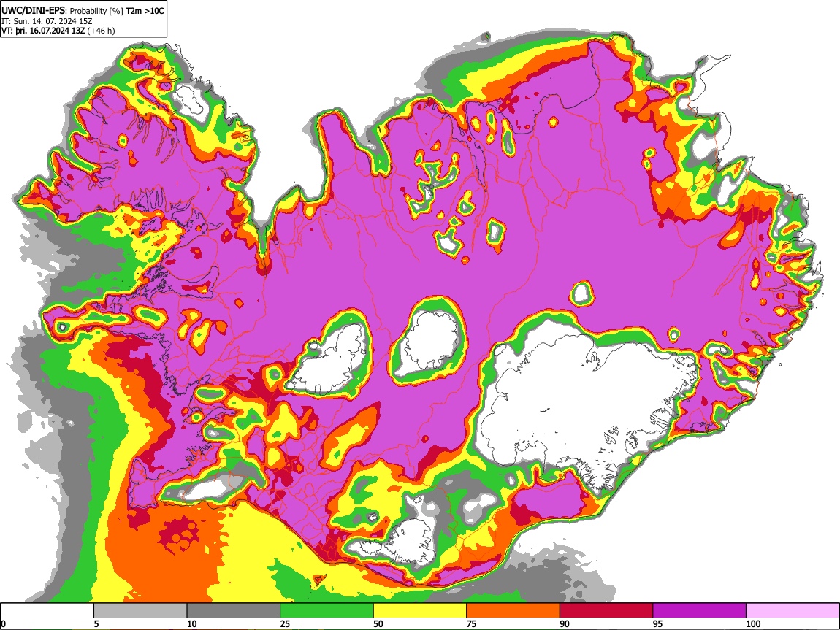The image size is (840, 630).
Task: Click the legend label '50'
Action: [378, 624]
